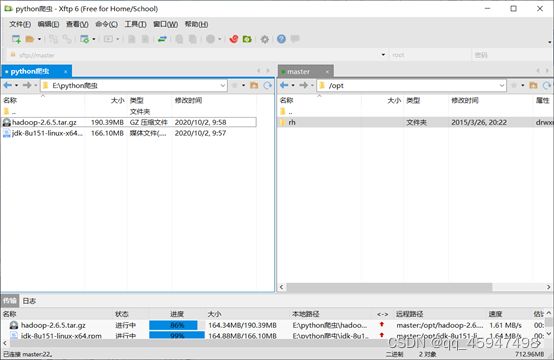Click new folder icon in remote pane
Screen dimensions: 554x360
pyautogui.click(x=534, y=85)
